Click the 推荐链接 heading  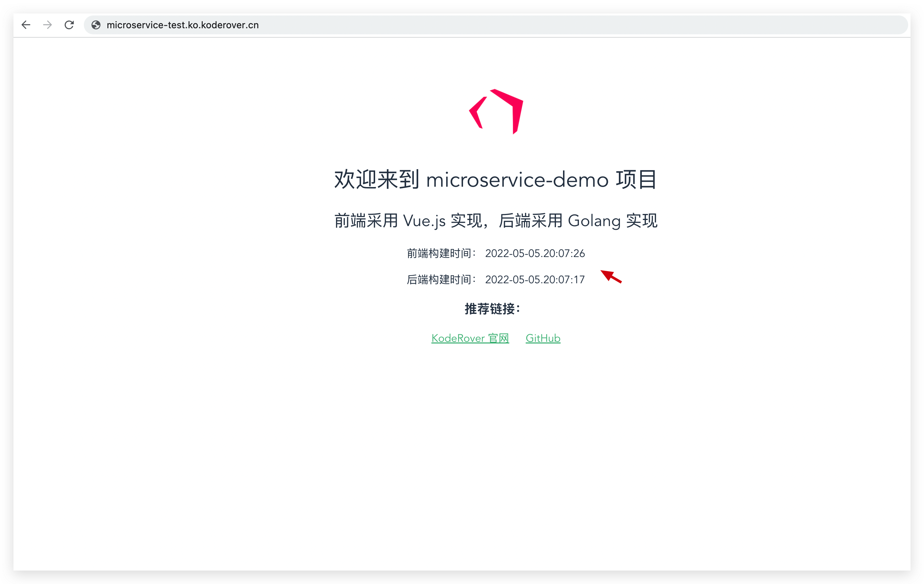[x=492, y=309]
